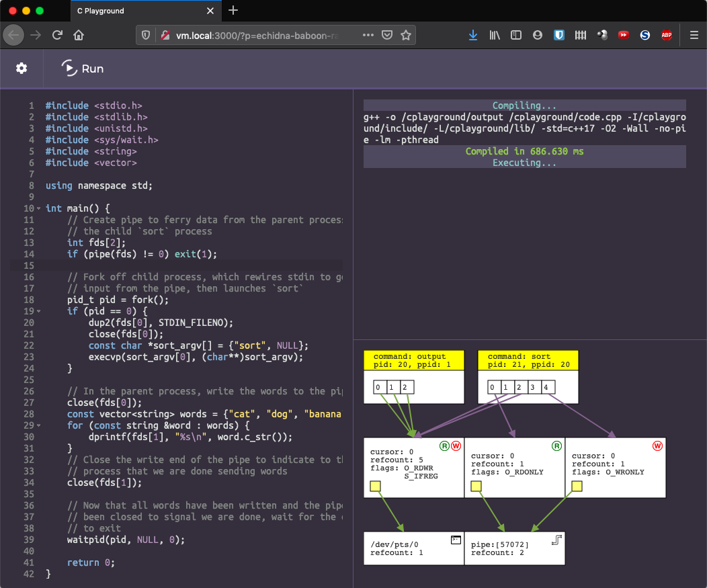The height and width of the screenshot is (588, 707).
Task: Click red W badge on the O_WRONLY file
Action: pos(657,446)
